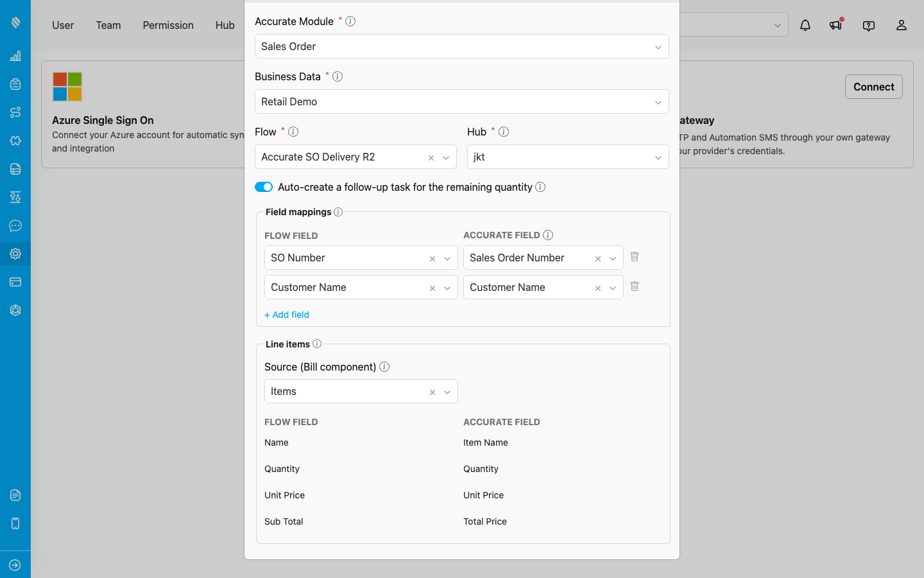Toggle auto-create follow-up task switch

[x=264, y=187]
